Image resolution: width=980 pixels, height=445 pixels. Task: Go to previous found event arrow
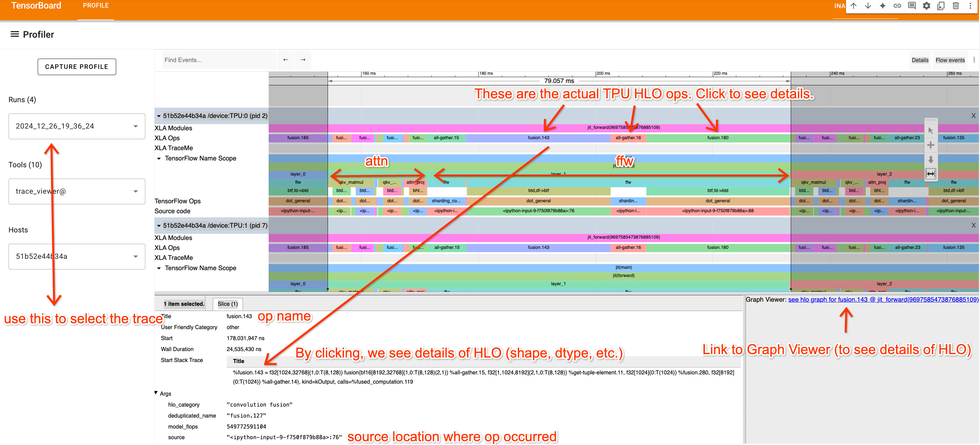285,60
